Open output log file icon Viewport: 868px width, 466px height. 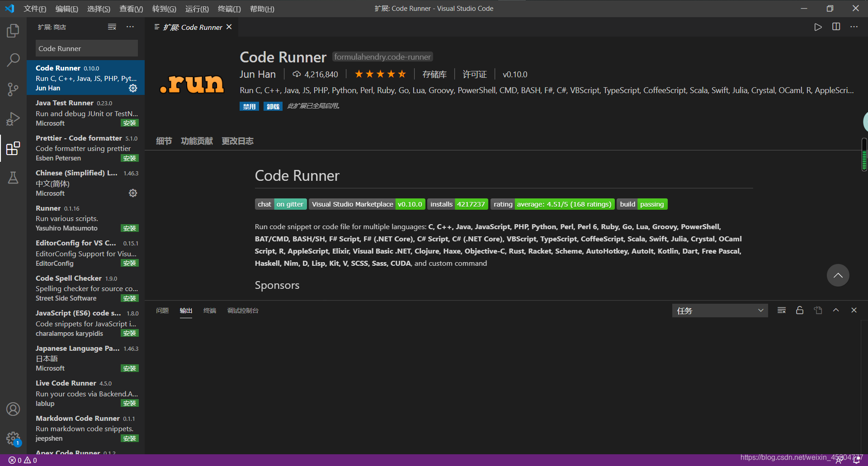818,310
